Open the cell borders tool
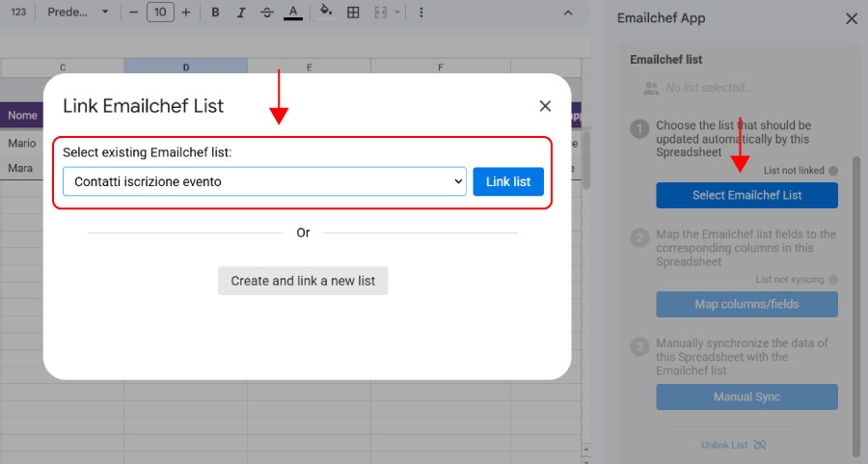 coord(353,13)
